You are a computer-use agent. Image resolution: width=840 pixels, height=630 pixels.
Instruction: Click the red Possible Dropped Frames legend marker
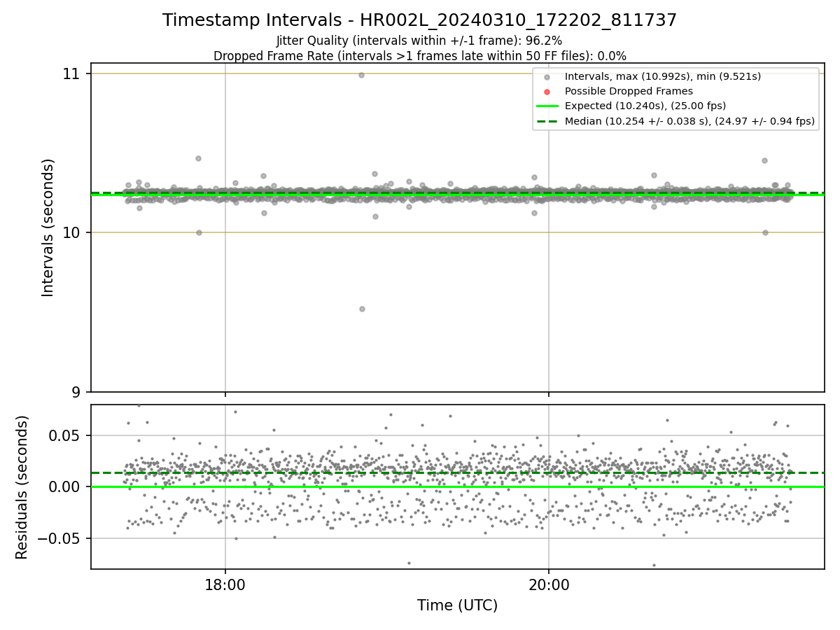click(x=547, y=92)
